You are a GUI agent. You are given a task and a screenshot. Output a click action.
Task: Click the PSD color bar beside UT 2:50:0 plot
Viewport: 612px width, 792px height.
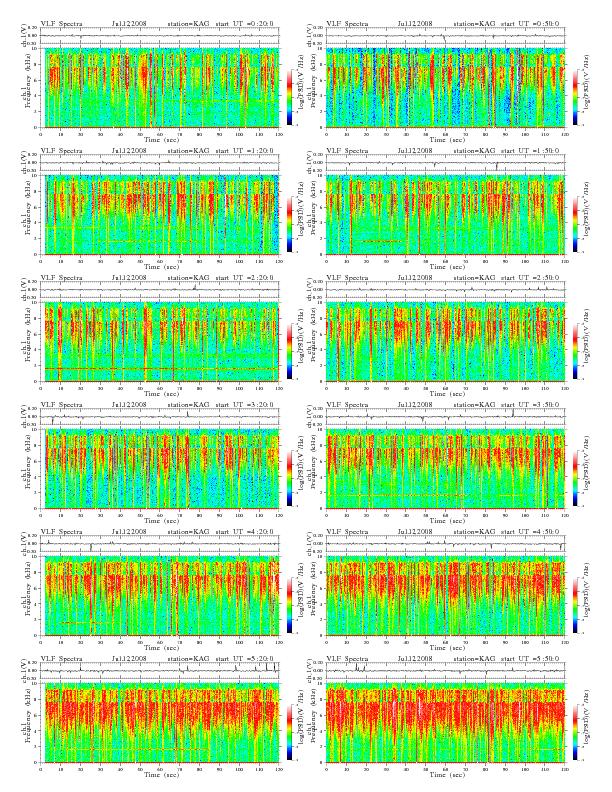pyautogui.click(x=576, y=351)
